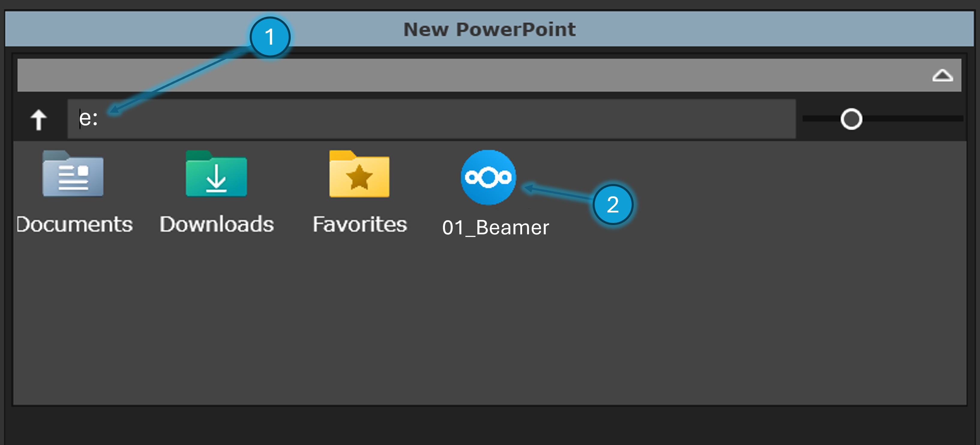
Task: Open the Documents folder icon
Action: tap(73, 174)
